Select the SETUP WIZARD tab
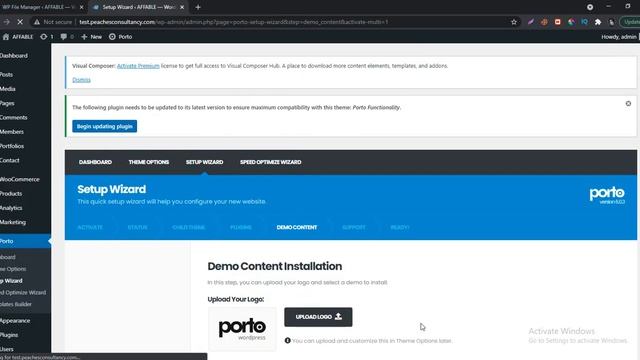This screenshot has width=640, height=360. tap(204, 162)
